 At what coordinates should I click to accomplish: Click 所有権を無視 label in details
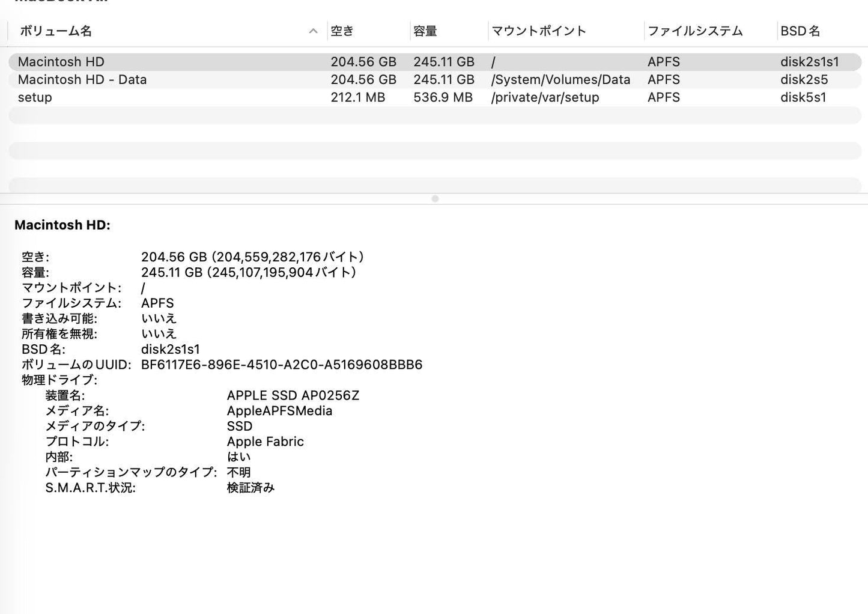point(59,334)
